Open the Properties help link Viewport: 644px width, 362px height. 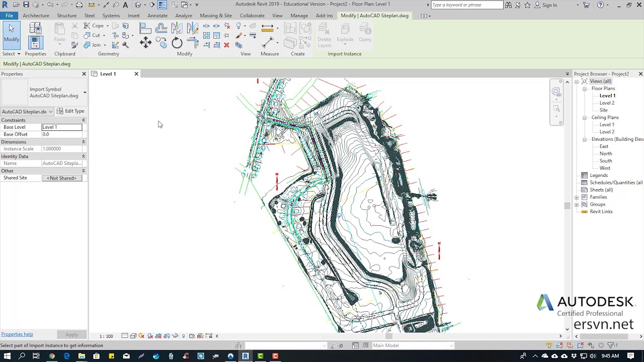tap(17, 334)
